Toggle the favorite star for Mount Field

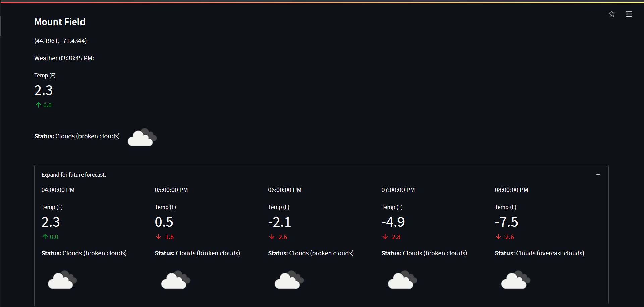(612, 14)
